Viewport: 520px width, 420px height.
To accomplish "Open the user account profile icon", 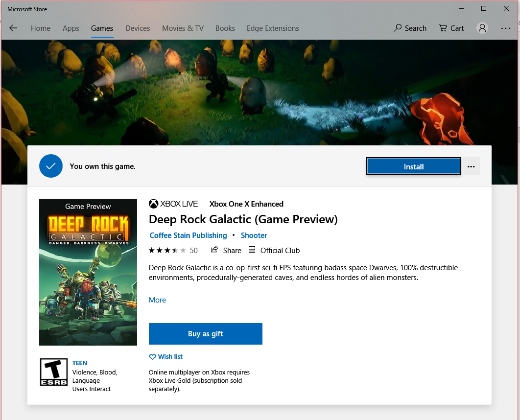I will click(482, 28).
